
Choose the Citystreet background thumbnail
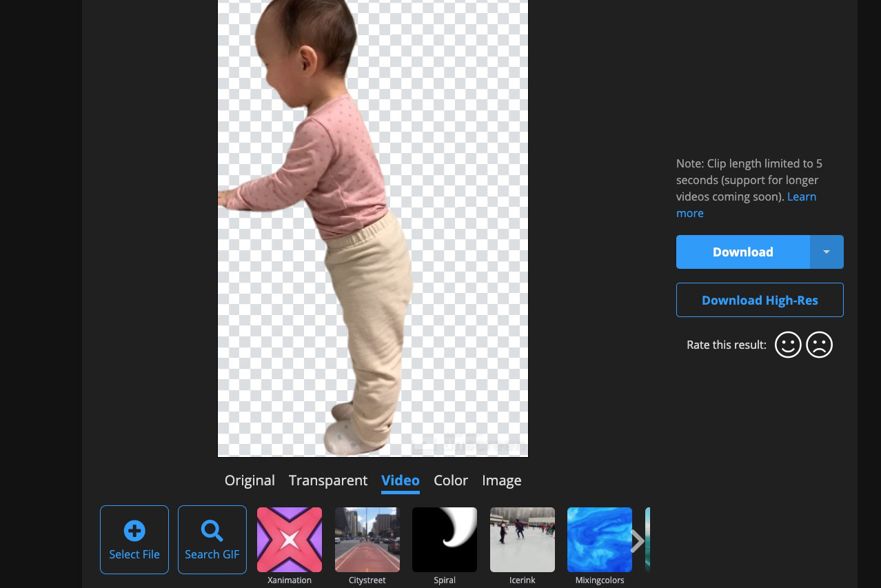[367, 540]
